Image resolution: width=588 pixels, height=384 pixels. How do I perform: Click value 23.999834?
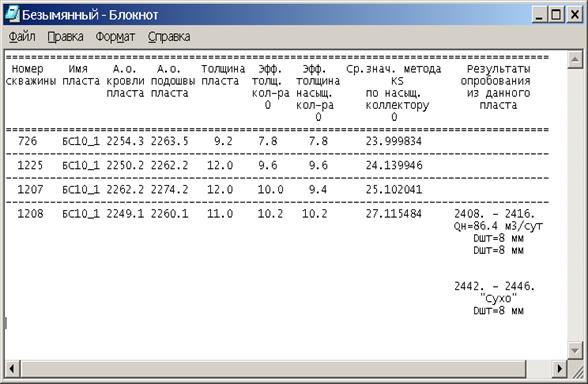click(x=394, y=141)
